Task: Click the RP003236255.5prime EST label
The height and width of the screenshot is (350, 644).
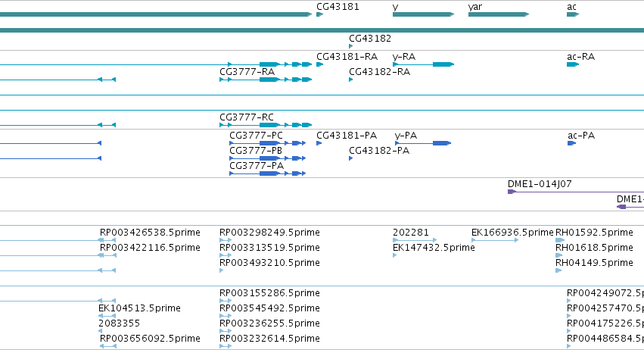Action: coord(269,323)
